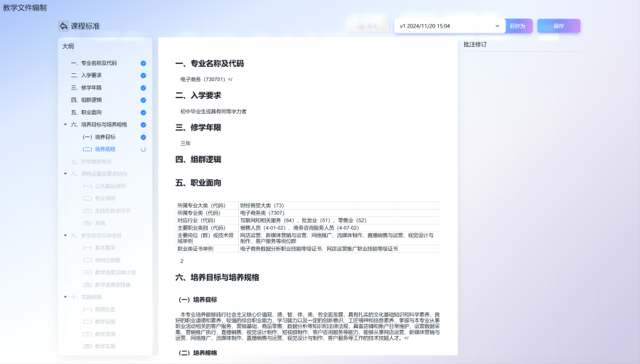Image resolution: width=640 pixels, height=364 pixels.
Task: Click the checkmark icon next to 专业名称及代码
Action: tap(143, 63)
